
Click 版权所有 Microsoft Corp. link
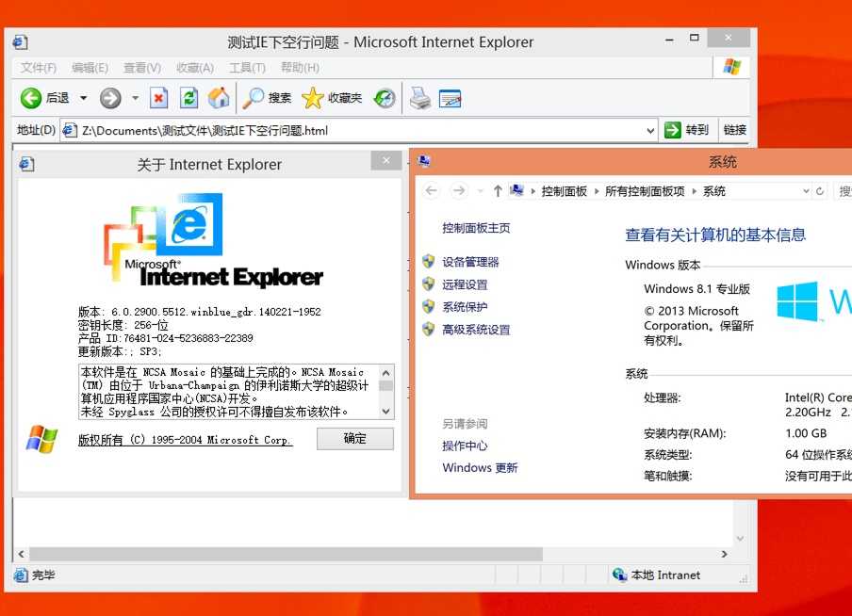coord(186,440)
